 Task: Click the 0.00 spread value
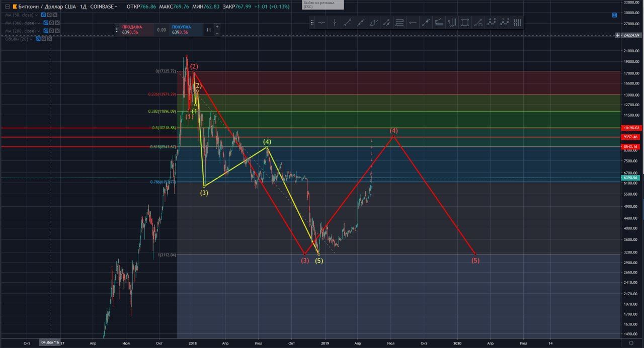pyautogui.click(x=162, y=30)
